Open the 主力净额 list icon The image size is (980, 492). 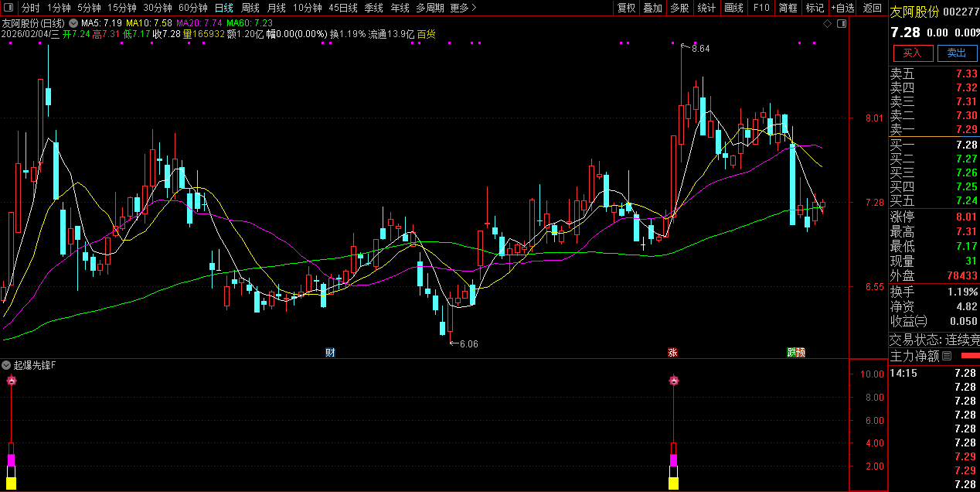coord(947,356)
